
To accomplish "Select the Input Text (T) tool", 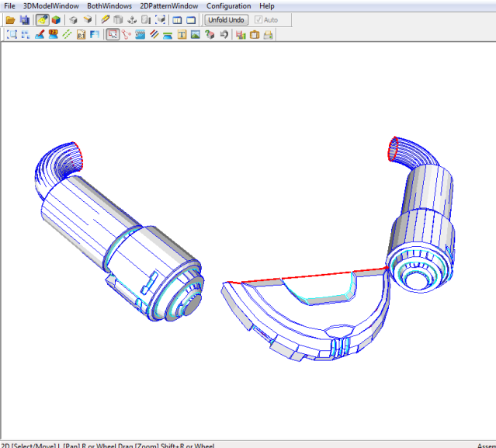I will [x=182, y=35].
